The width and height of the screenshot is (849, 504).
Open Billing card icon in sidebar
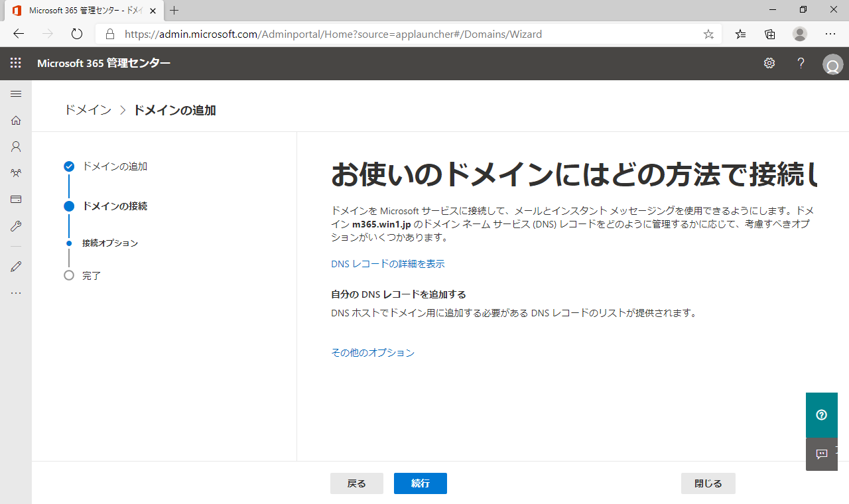(x=16, y=199)
